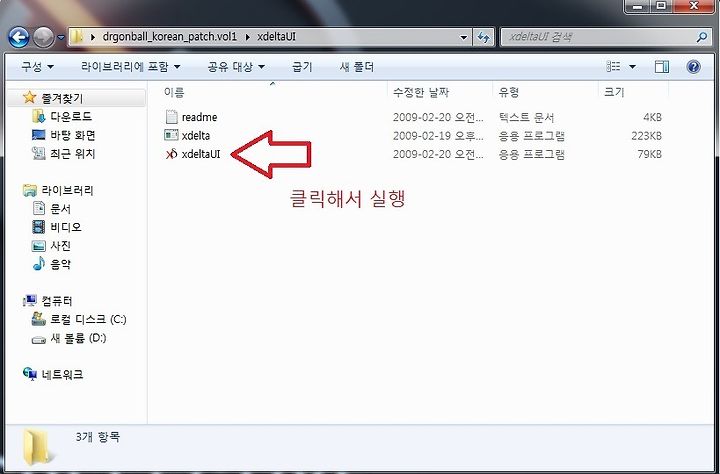Screen dimensions: 720x474
Task: Click the 4KB size of readme
Action: [x=652, y=117]
